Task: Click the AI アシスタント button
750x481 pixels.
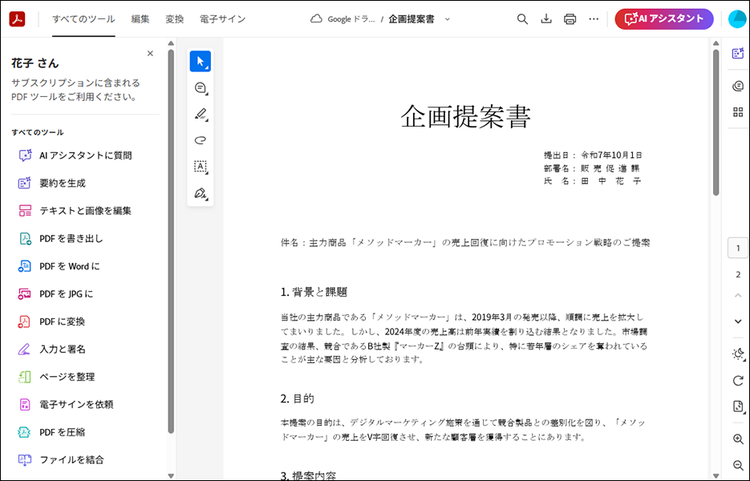Action: pos(664,19)
